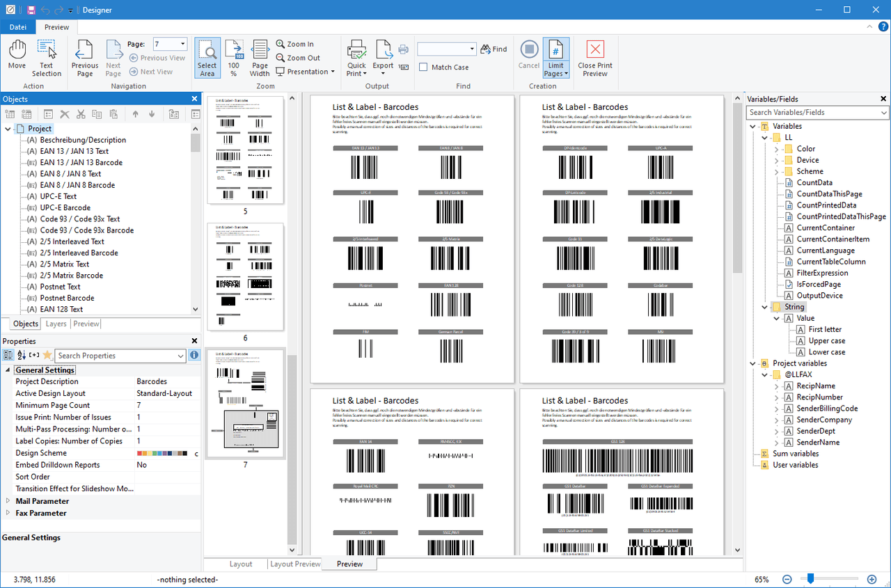
Task: Activate the Select Area zoom tool
Action: [x=207, y=58]
